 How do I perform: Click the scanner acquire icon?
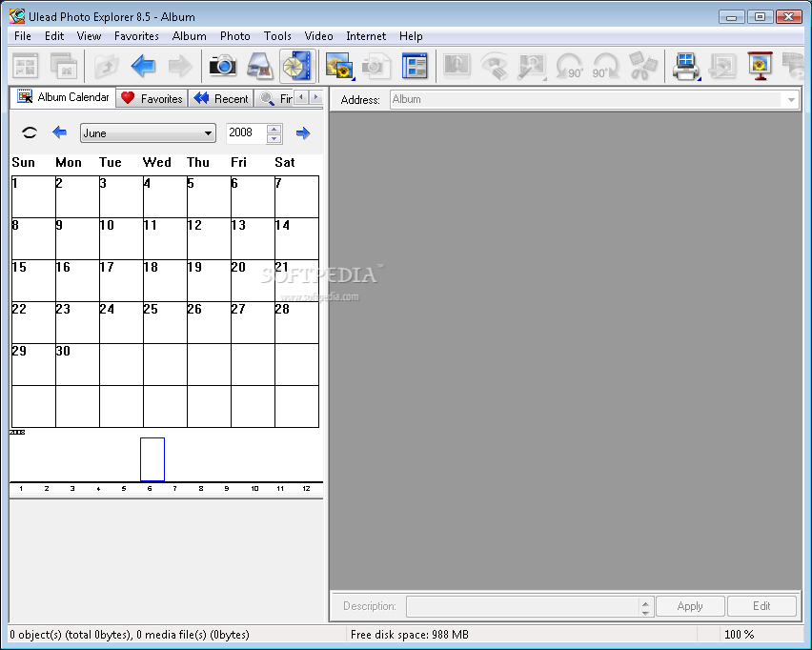(260, 67)
